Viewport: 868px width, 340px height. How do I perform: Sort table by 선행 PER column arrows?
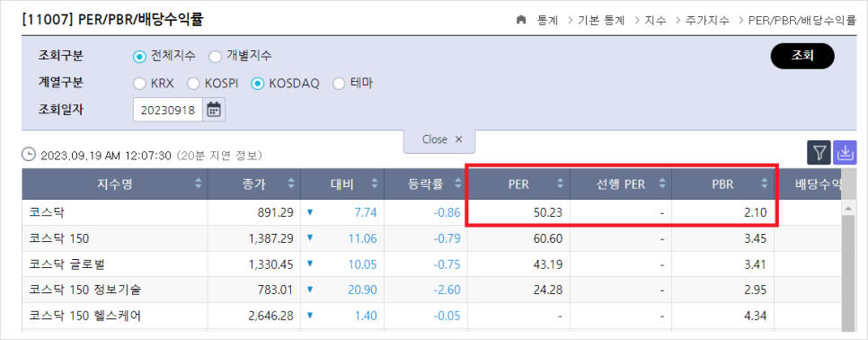(x=662, y=184)
